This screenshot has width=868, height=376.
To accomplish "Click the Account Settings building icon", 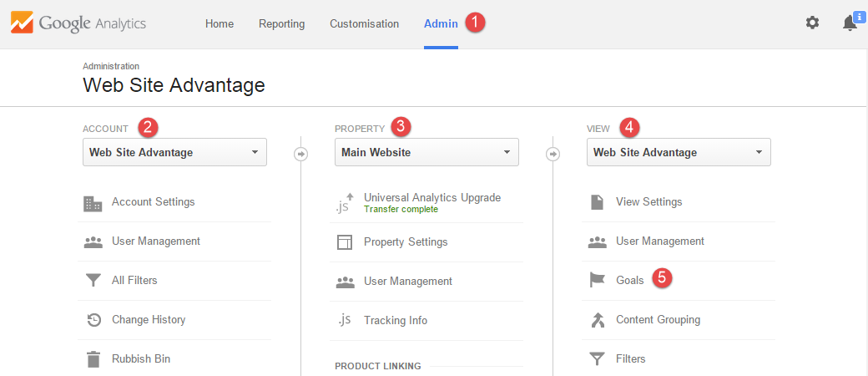I will click(93, 204).
